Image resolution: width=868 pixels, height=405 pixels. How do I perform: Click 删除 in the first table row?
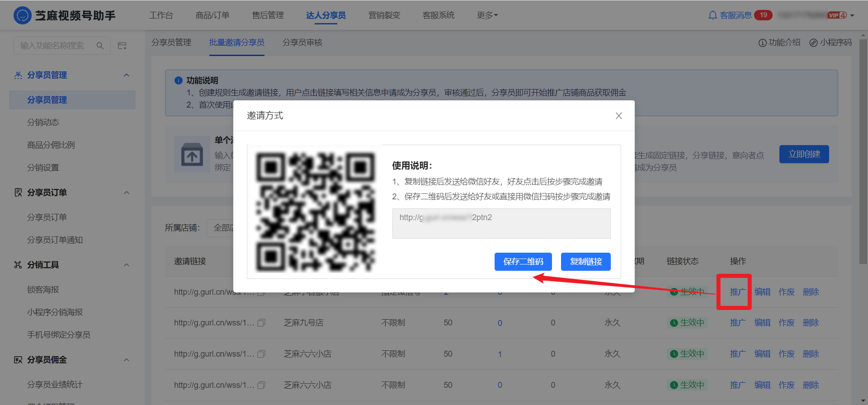[x=811, y=292]
